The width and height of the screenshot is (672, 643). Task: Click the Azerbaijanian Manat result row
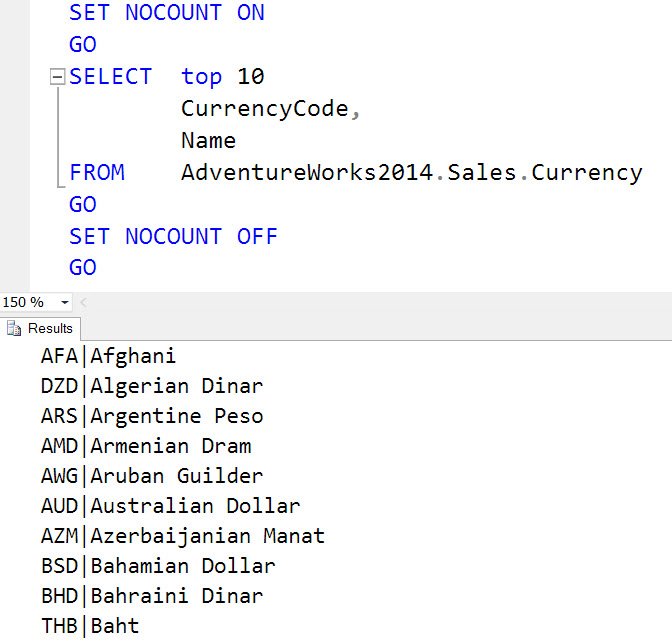point(183,536)
